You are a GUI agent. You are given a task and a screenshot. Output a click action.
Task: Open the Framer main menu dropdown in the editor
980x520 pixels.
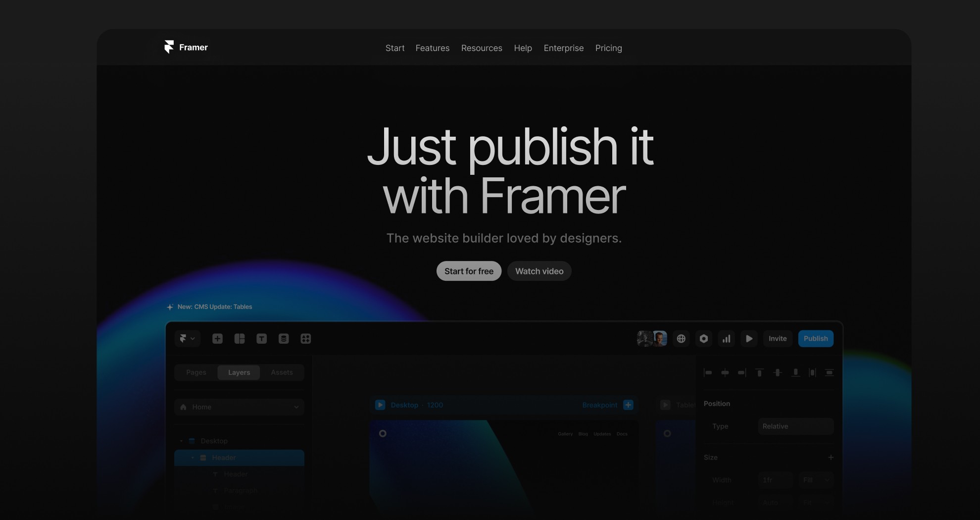coord(187,339)
